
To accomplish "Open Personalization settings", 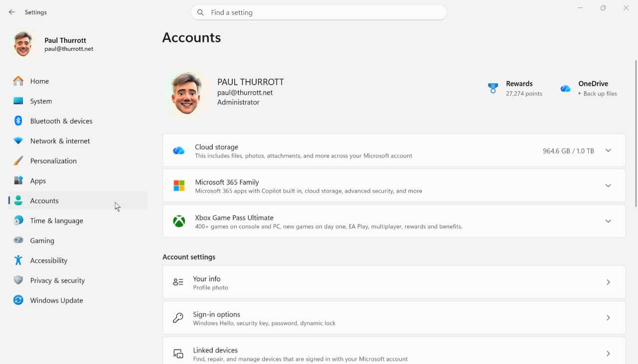I will click(x=78, y=161).
